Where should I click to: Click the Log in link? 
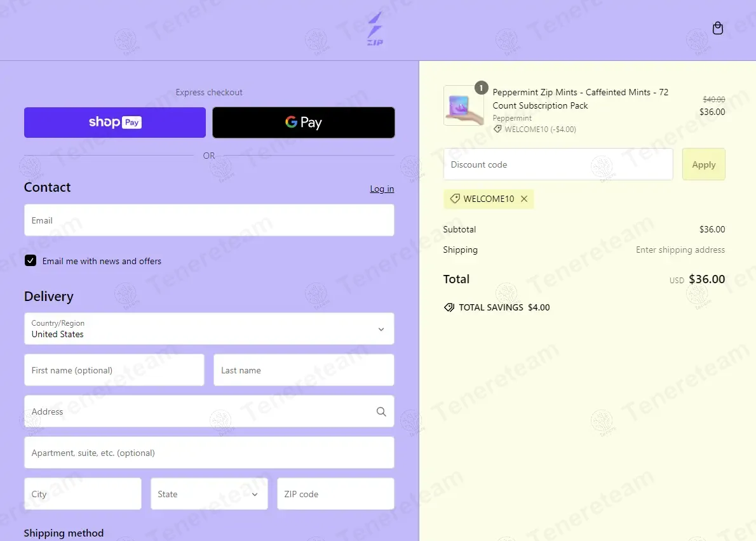pos(382,189)
